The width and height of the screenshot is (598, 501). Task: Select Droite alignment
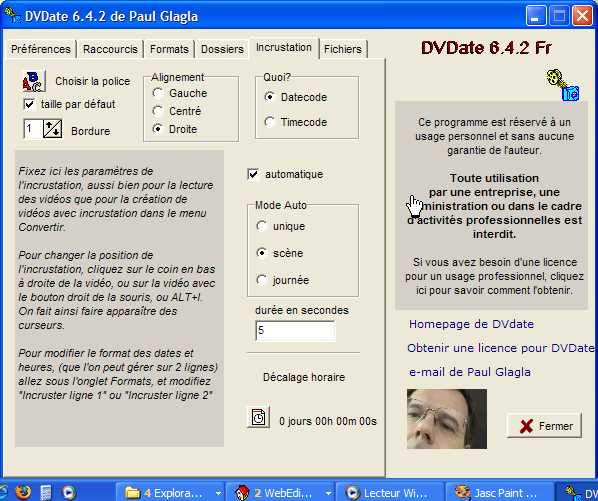[x=157, y=129]
